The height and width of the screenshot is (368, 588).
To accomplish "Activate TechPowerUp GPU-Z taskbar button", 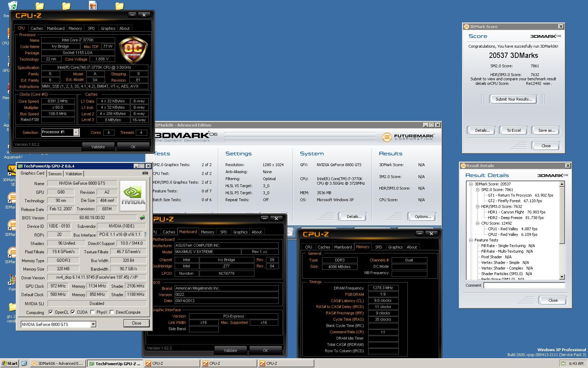I will pyautogui.click(x=115, y=363).
